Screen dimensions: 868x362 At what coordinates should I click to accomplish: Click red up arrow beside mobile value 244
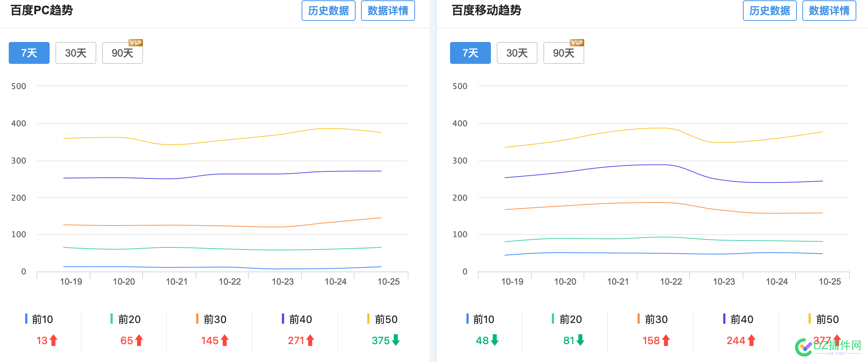(x=751, y=340)
